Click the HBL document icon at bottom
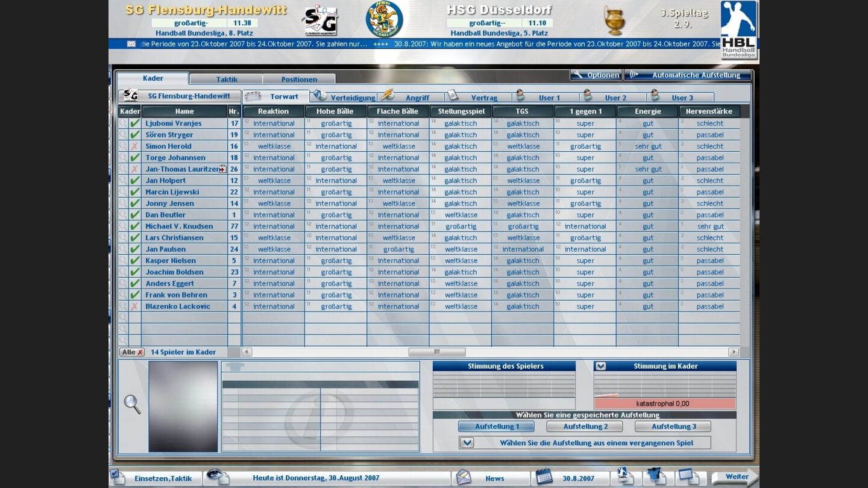Viewport: 868px width, 488px height. (x=625, y=477)
